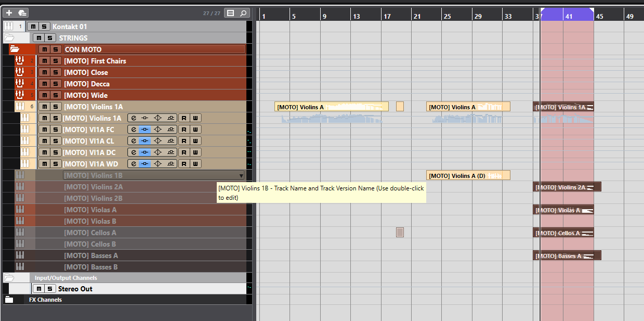
Task: Click the FX channel icon of First Chairs
Action: [x=20, y=61]
